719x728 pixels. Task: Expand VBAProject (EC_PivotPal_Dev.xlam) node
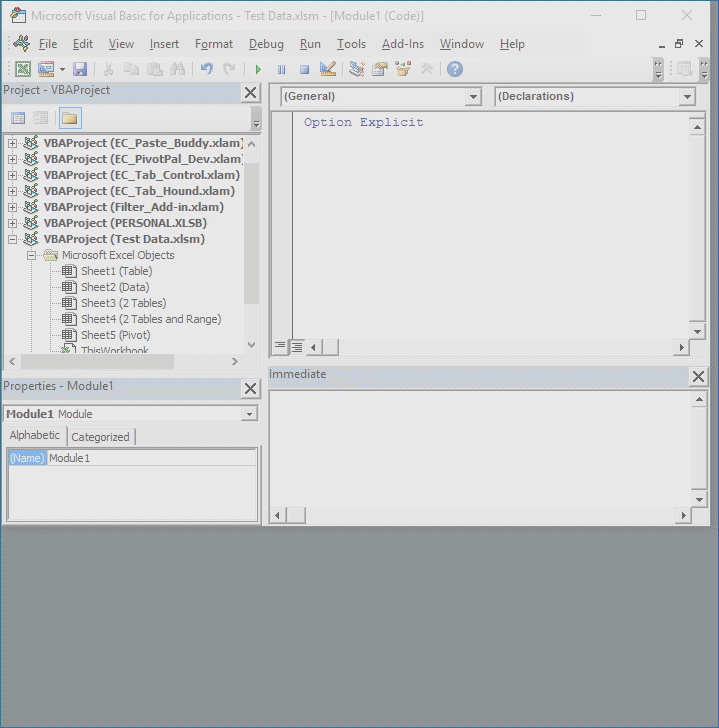click(13, 159)
